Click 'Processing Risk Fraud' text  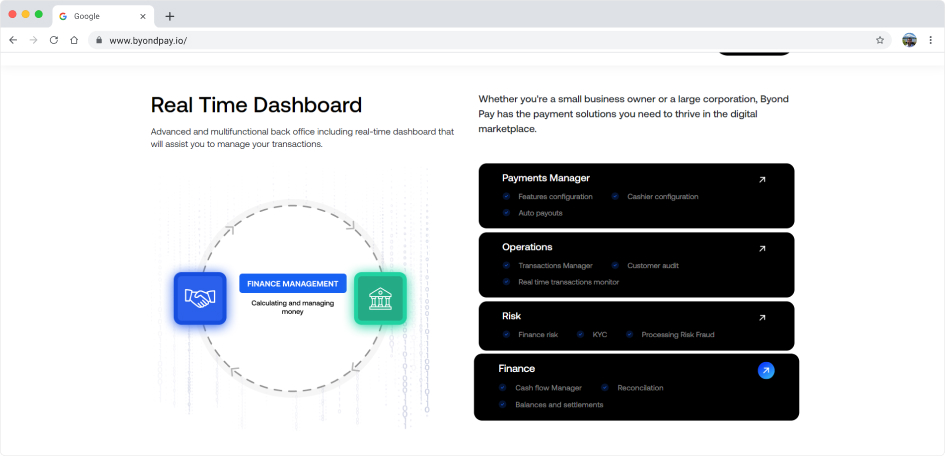(x=677, y=334)
